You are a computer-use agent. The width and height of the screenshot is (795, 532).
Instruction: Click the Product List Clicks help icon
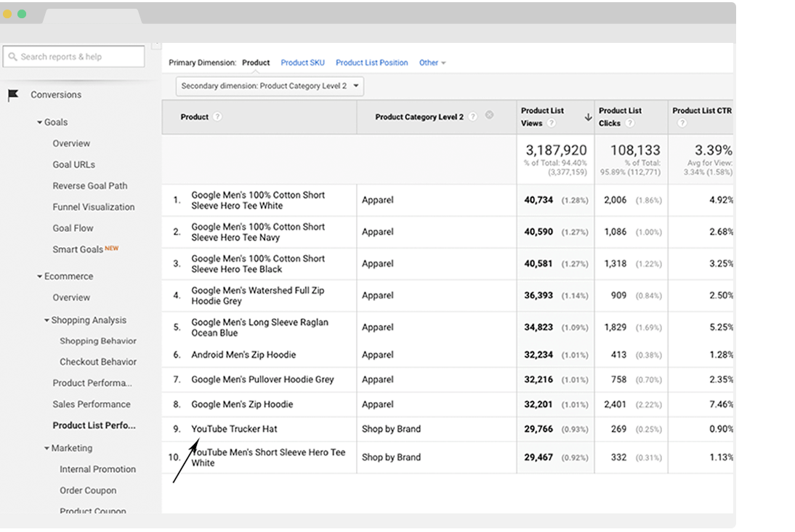pos(629,124)
